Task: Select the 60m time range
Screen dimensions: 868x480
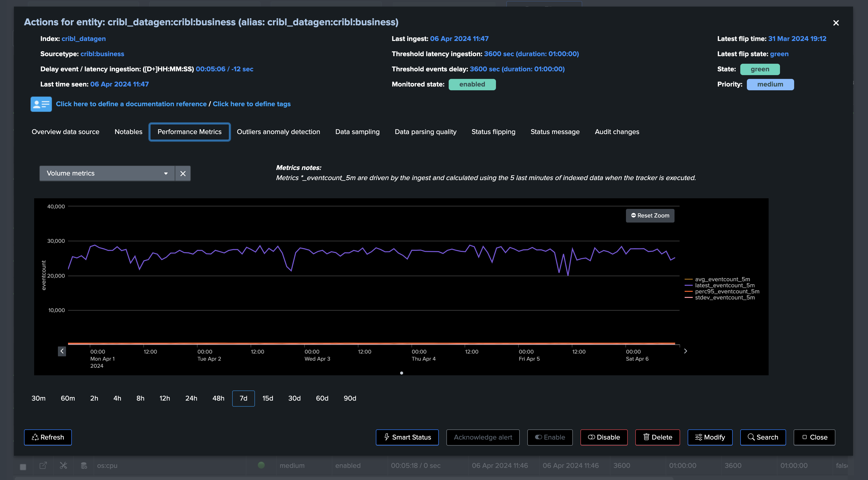Action: [68, 399]
